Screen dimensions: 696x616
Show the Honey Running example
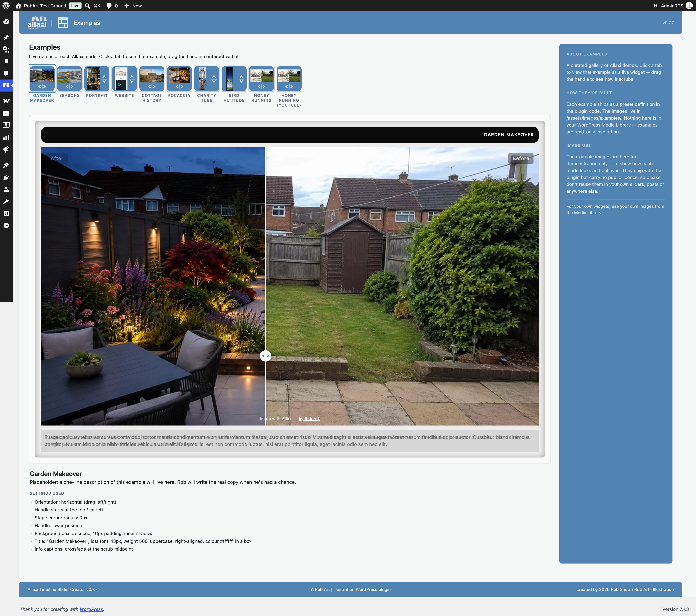262,84
